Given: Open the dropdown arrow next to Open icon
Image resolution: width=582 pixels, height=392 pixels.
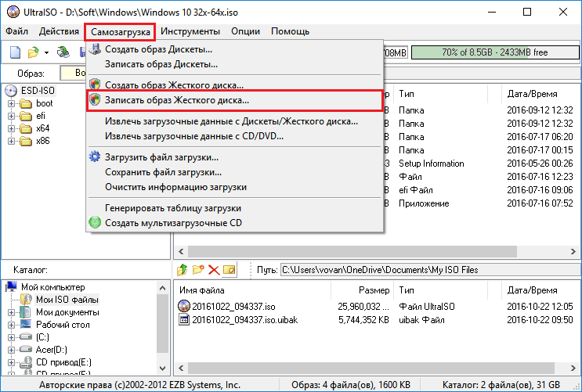Looking at the screenshot, I should click(46, 52).
